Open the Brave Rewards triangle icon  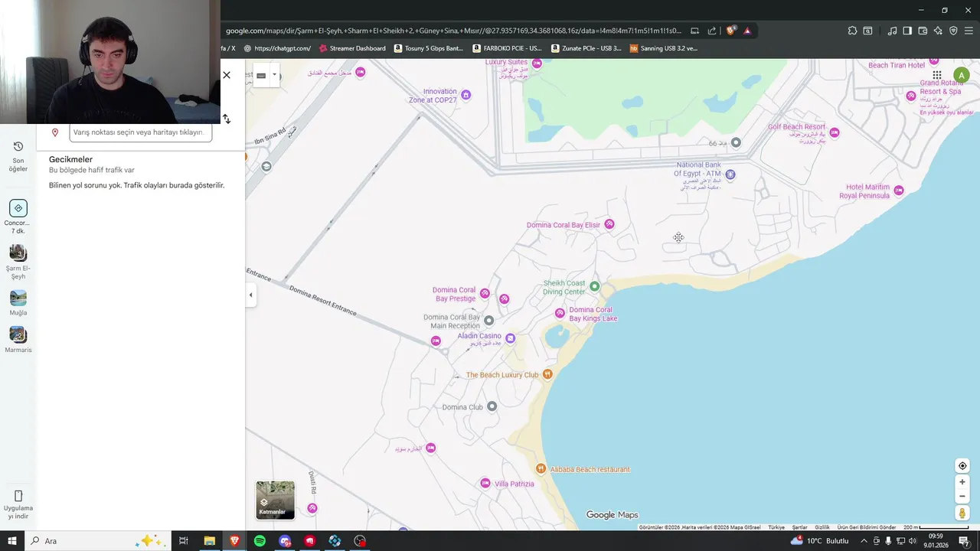point(747,31)
